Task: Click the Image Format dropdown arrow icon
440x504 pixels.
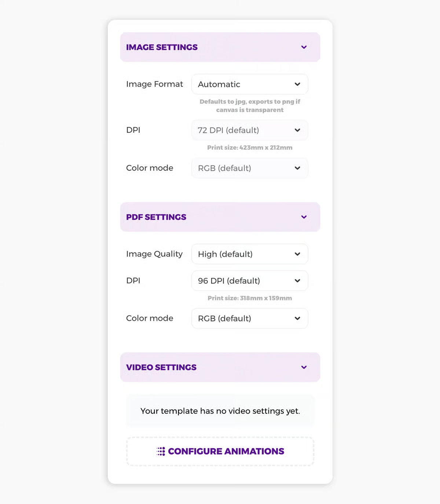Action: 297,84
